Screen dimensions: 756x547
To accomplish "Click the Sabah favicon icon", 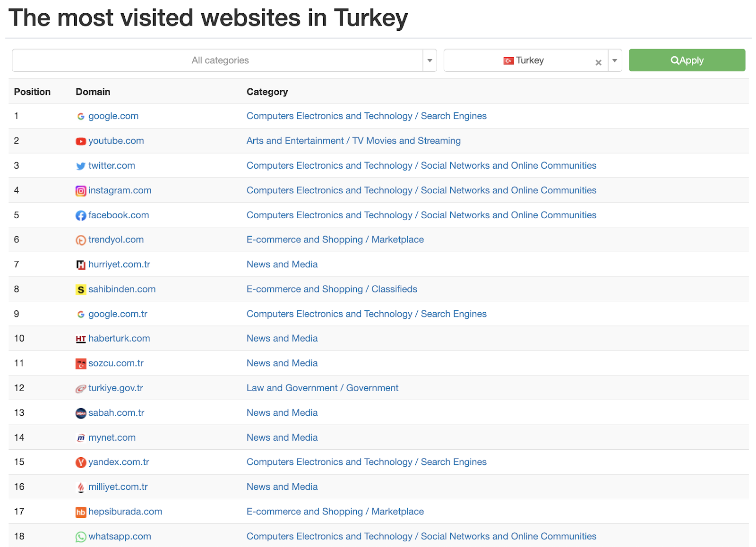I will [81, 413].
